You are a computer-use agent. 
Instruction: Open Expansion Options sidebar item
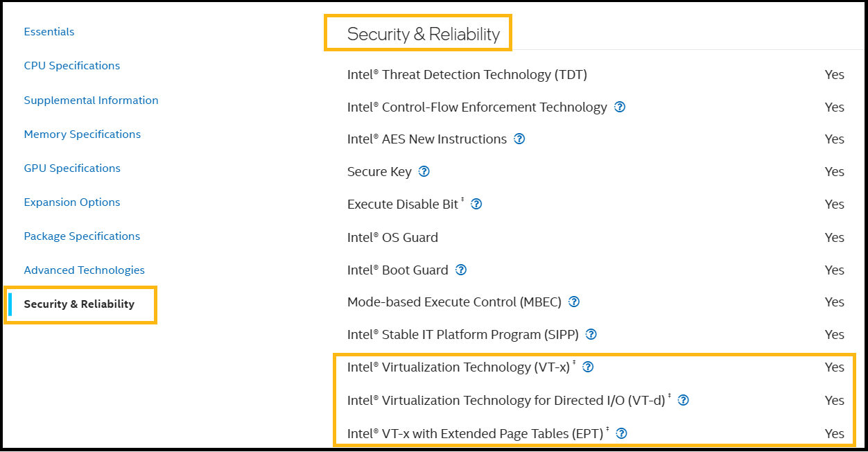72,202
